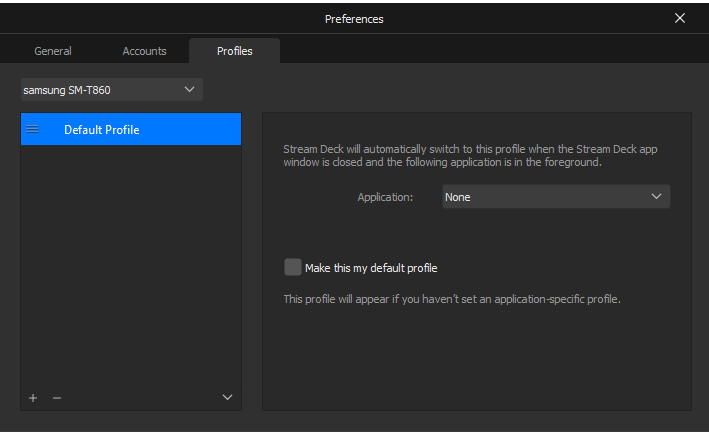Enable the default profile checkbox
709x437 pixels.
[x=292, y=267]
